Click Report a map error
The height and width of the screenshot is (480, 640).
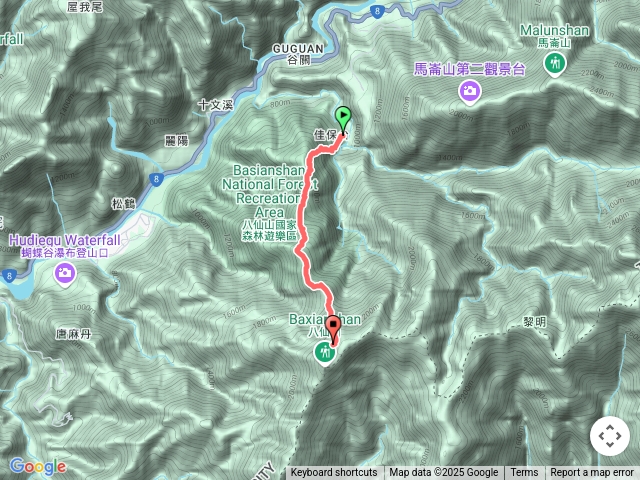(592, 473)
